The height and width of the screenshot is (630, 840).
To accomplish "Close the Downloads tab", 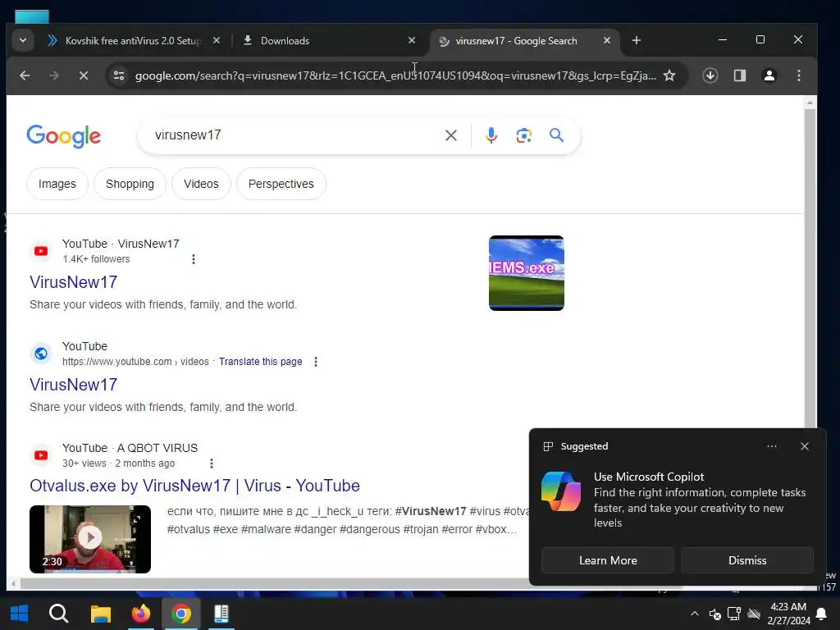I will pyautogui.click(x=412, y=41).
